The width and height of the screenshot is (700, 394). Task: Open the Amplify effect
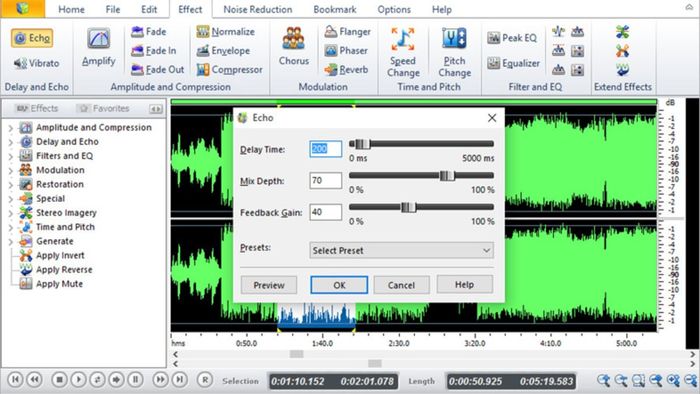[99, 47]
